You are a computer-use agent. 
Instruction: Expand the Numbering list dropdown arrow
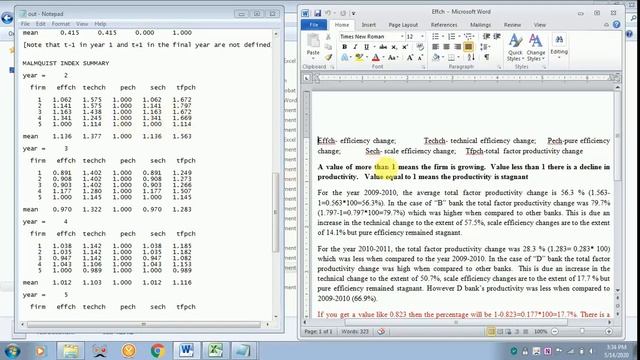459,36
